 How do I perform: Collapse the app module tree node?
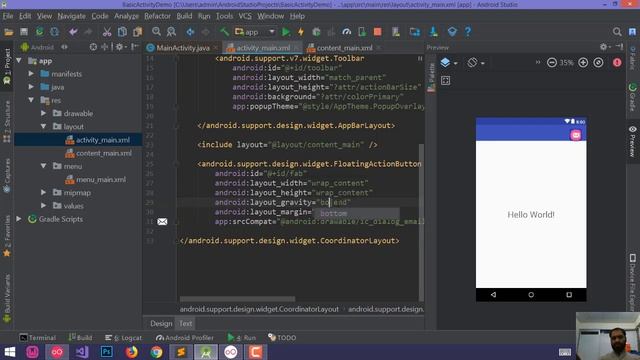coord(19,61)
